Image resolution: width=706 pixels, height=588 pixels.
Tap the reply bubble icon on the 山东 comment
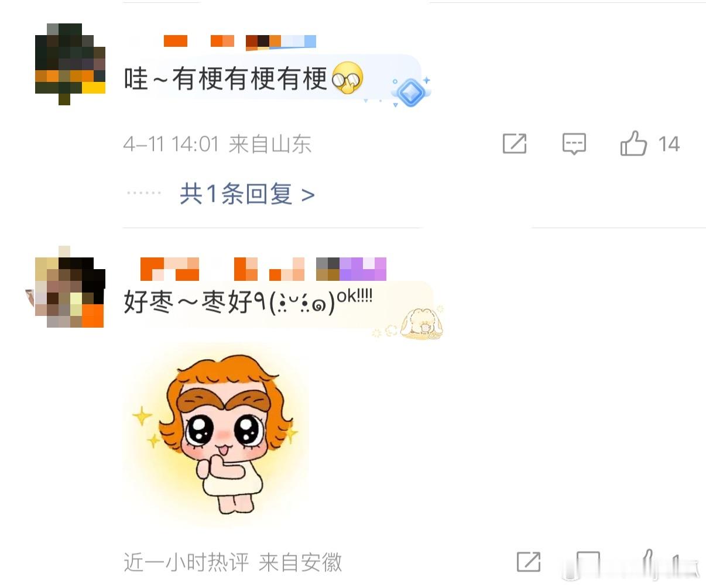click(x=574, y=144)
